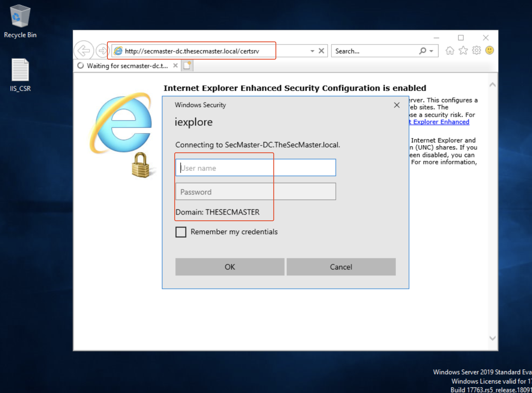
Task: Minimize the Internet Explorer window
Action: click(436, 38)
